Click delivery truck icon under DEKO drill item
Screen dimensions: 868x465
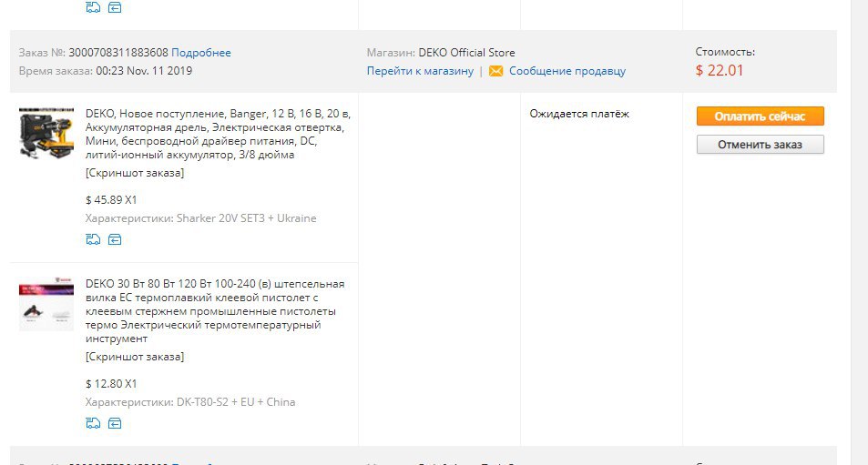coord(93,239)
